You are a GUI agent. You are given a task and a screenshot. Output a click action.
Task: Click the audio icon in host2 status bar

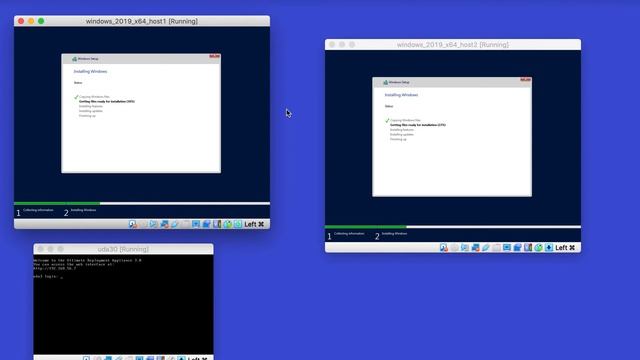click(464, 248)
